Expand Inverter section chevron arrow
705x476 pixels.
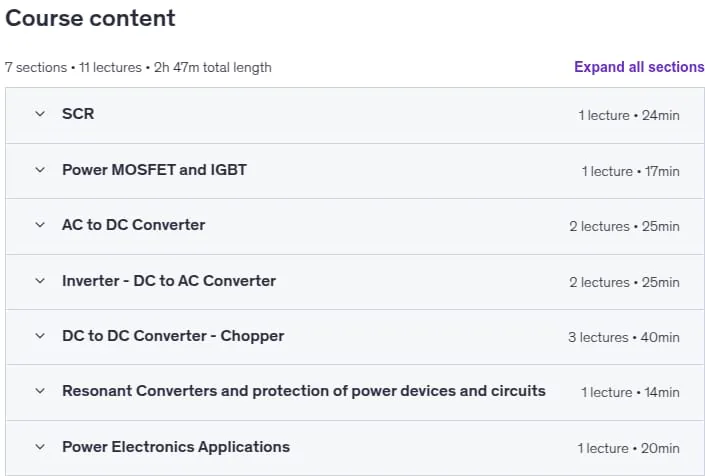pyautogui.click(x=40, y=281)
